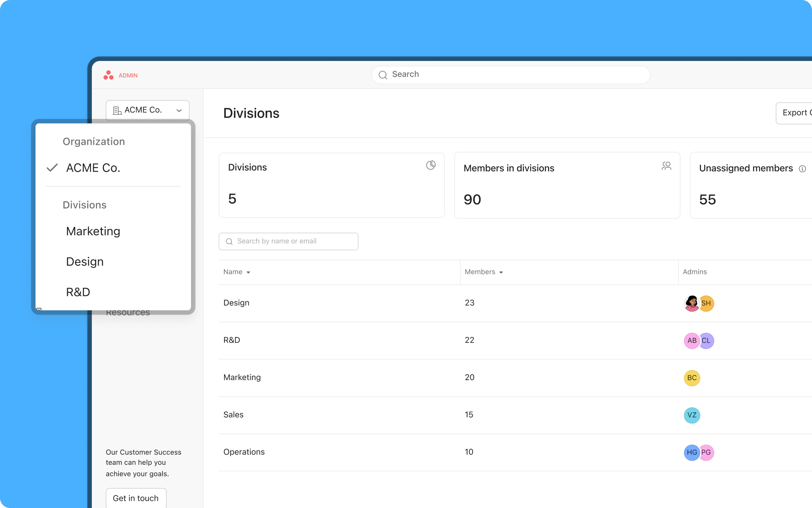Sort the table by Members column
Image resolution: width=812 pixels, height=508 pixels.
[x=483, y=272]
